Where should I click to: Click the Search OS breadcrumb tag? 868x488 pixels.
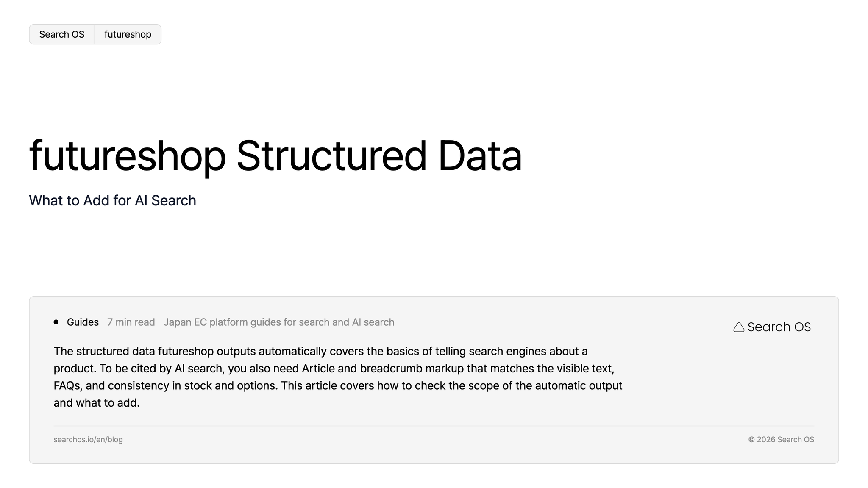(62, 34)
